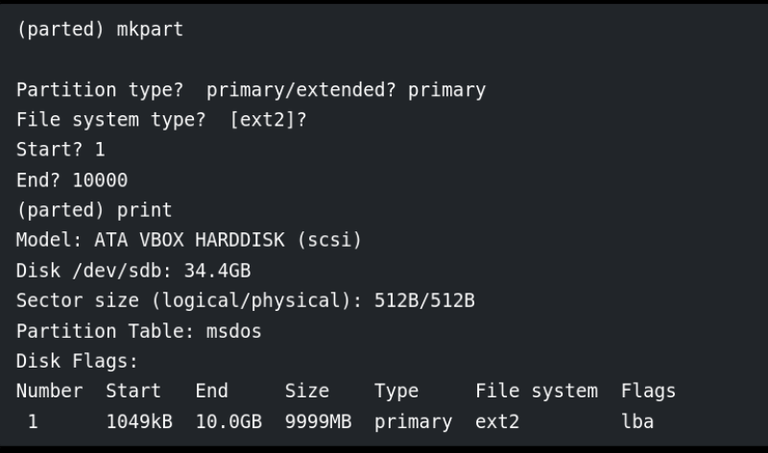Click the typed 'primary' answer after primary/extended prompt
Viewport: 768px width, 453px height.
pos(447,90)
